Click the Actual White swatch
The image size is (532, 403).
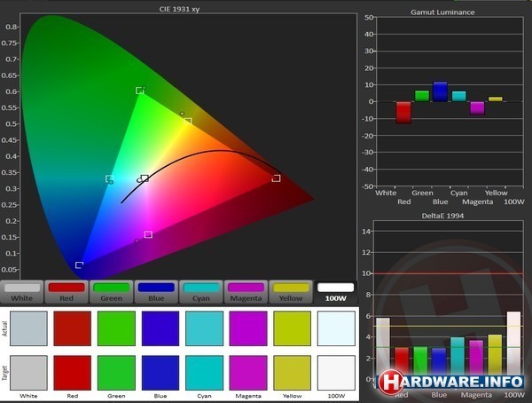tap(28, 328)
